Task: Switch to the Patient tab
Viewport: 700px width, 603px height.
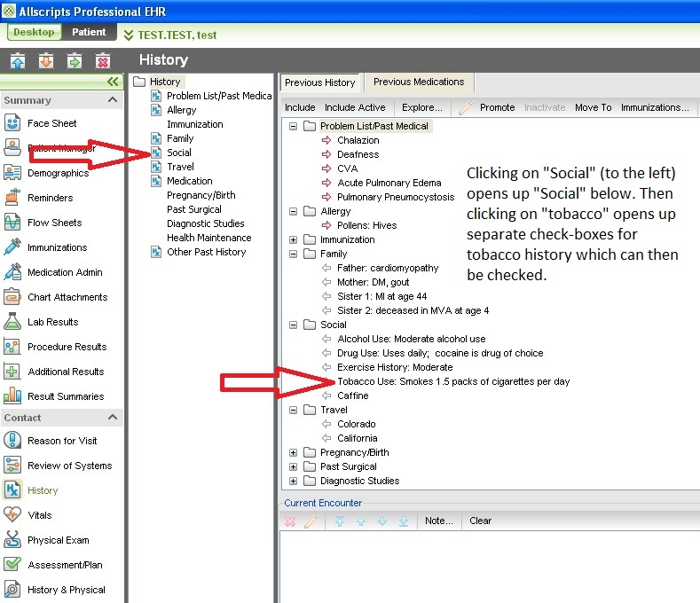Action: (x=89, y=32)
